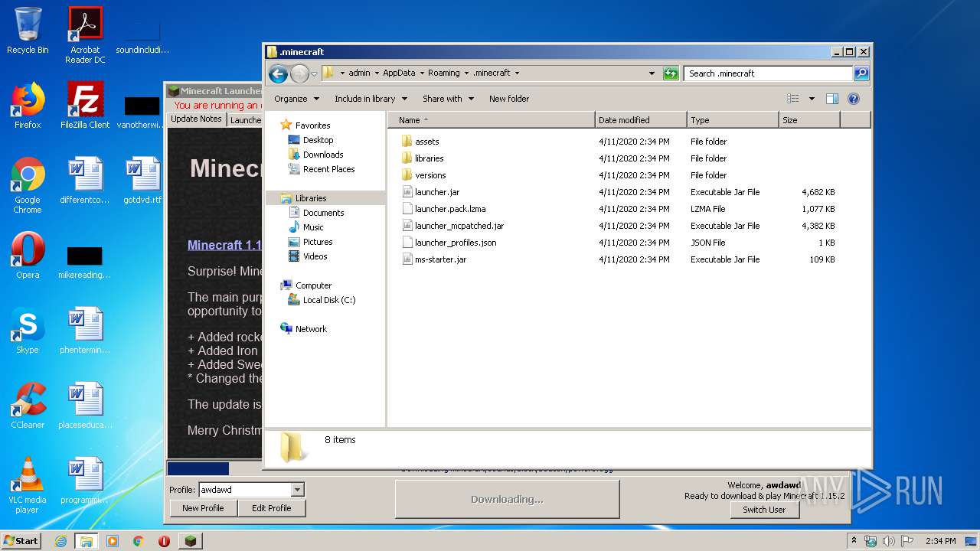Click the recent pages dropdown arrow
The height and width of the screenshot is (551, 980).
tap(314, 74)
